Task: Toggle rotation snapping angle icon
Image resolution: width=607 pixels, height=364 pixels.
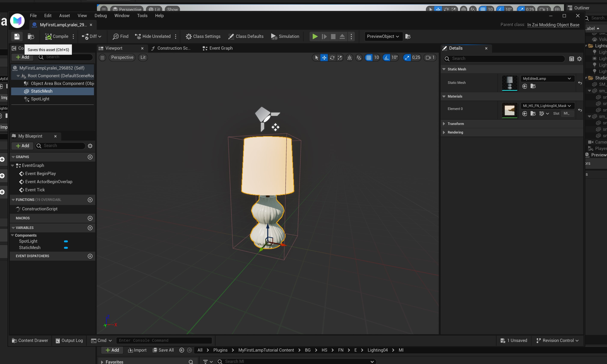Action: 387,58
